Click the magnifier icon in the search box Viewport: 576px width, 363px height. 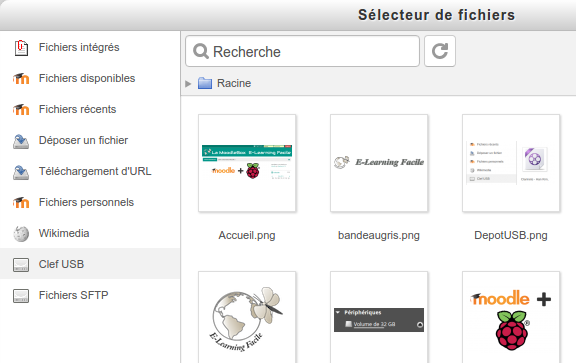tap(201, 51)
